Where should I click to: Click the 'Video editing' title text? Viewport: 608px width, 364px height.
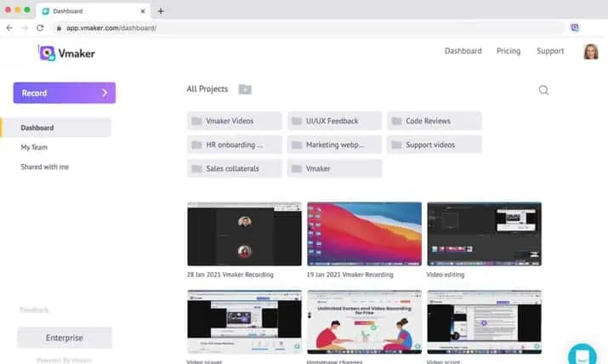pyautogui.click(x=445, y=275)
